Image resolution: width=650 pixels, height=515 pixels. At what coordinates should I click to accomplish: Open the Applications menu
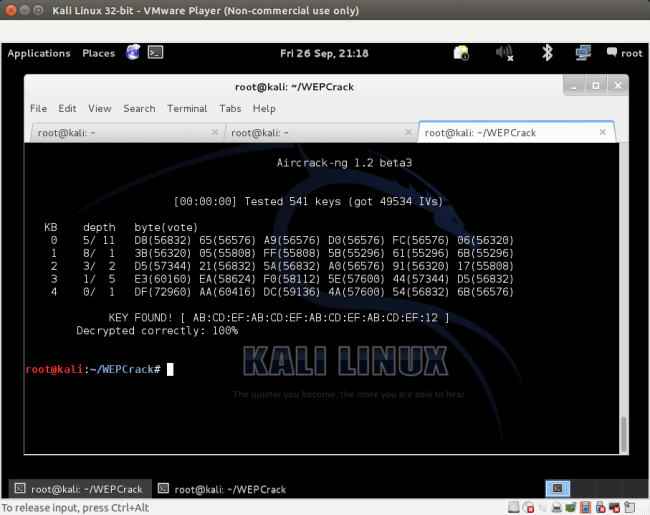[39, 54]
